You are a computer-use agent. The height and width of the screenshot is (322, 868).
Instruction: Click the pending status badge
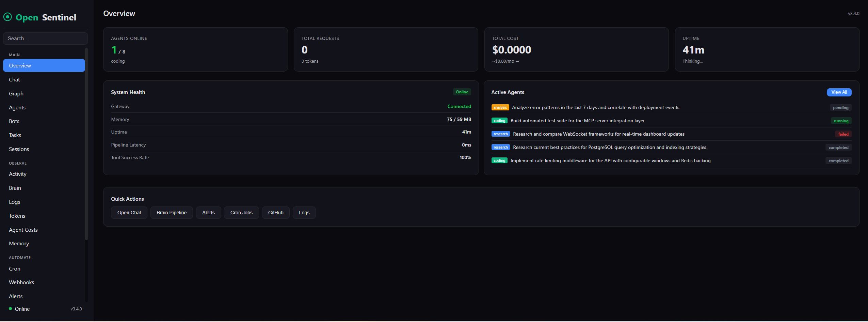(x=840, y=107)
